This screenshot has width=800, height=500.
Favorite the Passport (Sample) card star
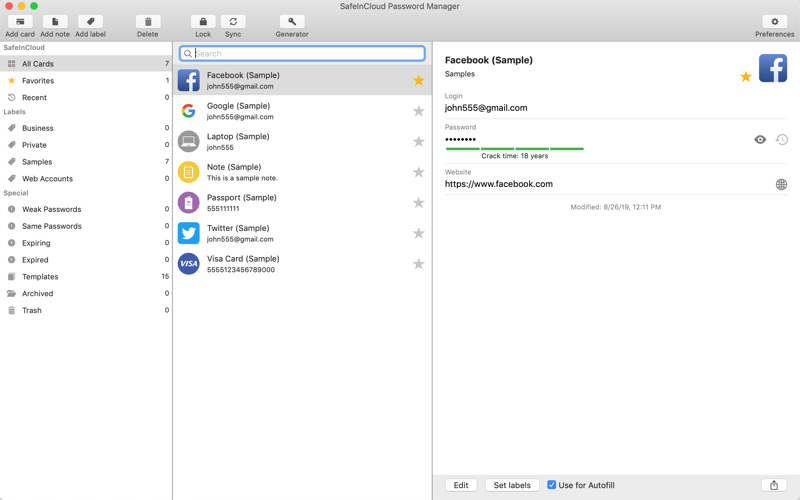[x=418, y=203]
